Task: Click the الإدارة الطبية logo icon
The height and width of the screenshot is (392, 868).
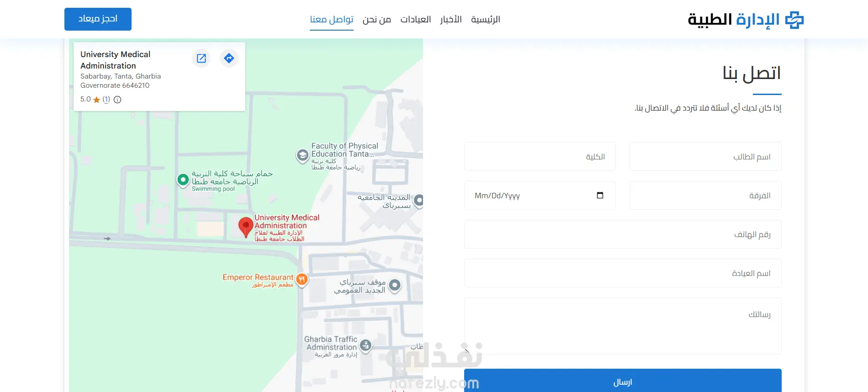Action: click(x=794, y=20)
